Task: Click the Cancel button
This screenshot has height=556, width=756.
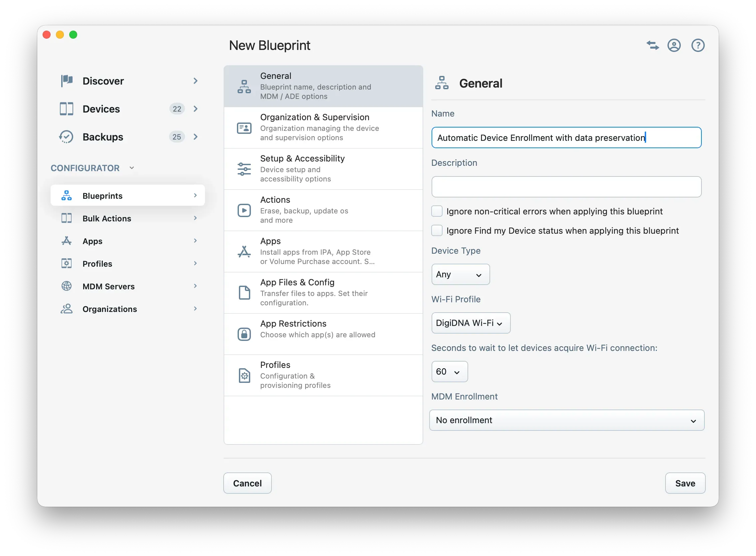Action: [x=247, y=483]
